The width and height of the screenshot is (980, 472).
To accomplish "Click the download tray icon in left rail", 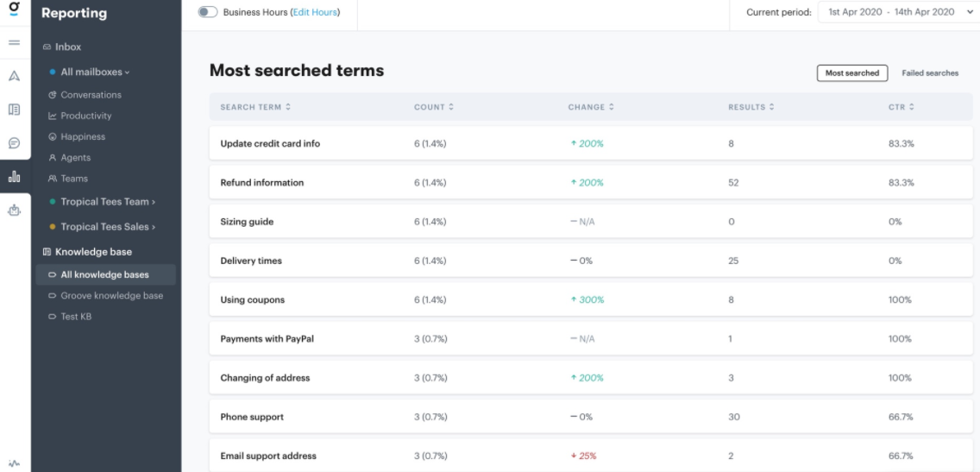I will click(x=14, y=210).
